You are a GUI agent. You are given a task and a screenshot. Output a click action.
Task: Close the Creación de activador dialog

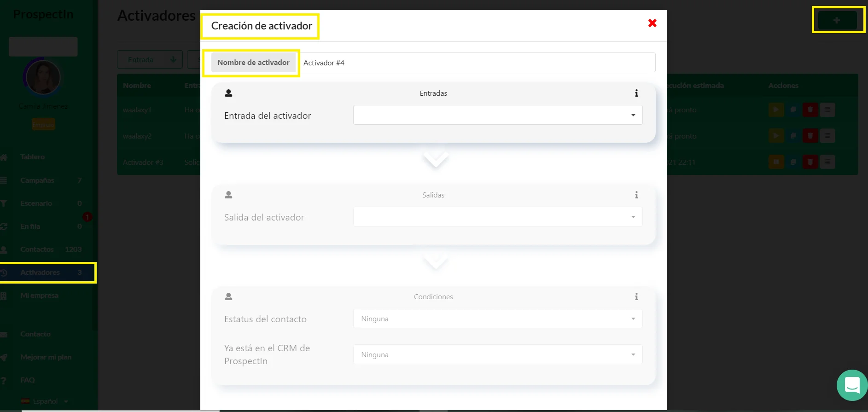click(652, 23)
